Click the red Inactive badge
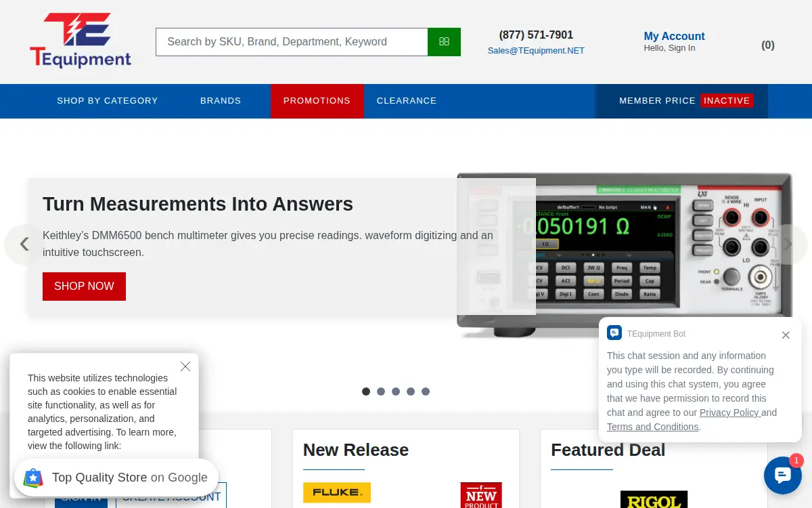This screenshot has width=812, height=508. (x=727, y=101)
